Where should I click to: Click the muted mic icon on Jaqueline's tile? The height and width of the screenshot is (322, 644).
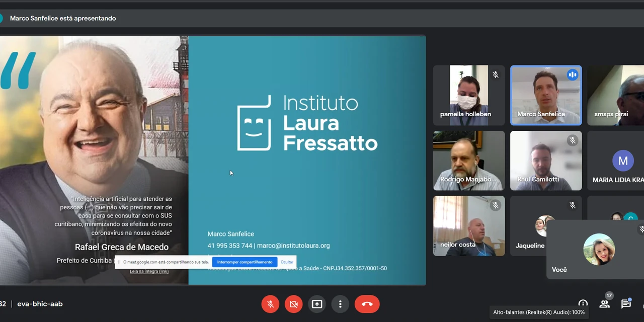[572, 205]
